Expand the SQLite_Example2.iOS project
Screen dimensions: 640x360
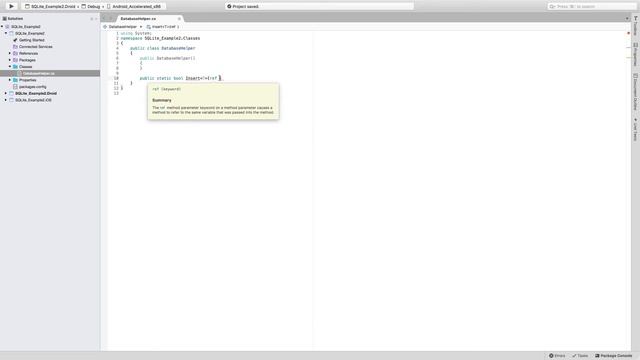pos(6,100)
